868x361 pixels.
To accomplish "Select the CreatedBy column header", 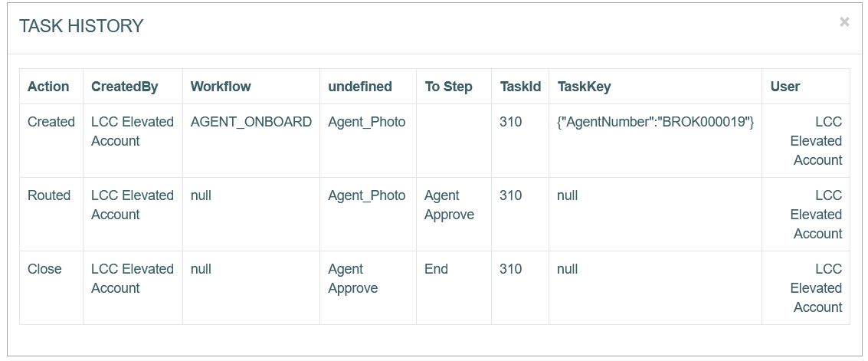I will (125, 87).
